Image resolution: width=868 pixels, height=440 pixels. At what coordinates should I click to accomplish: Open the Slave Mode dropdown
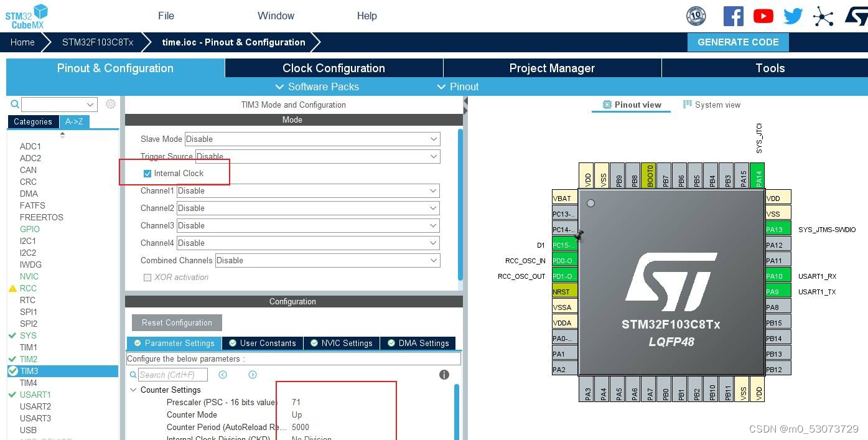click(x=312, y=139)
